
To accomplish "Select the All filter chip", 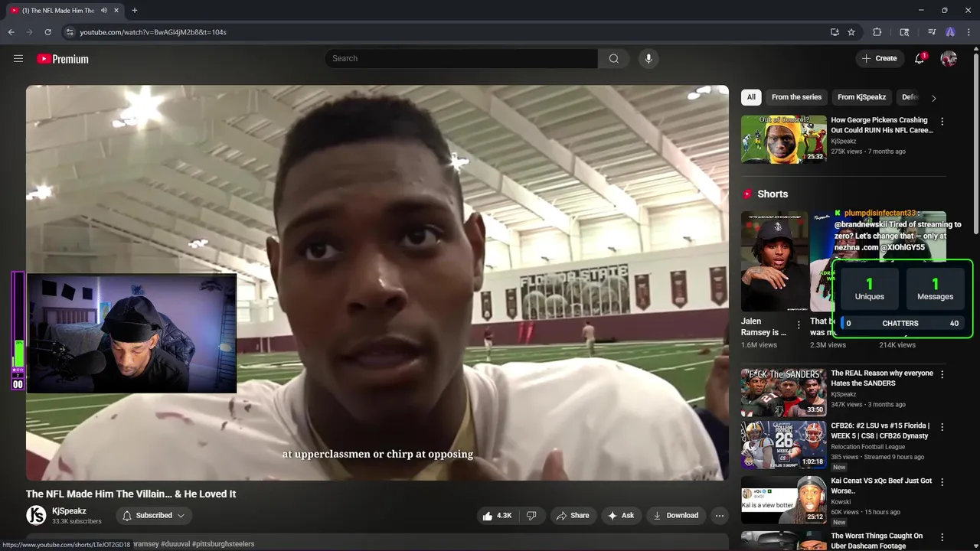I will [x=751, y=97].
